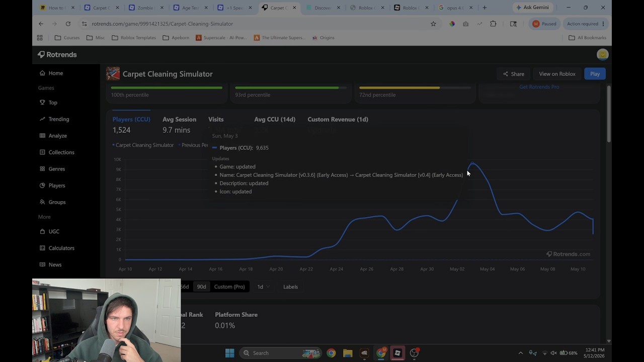Click the Windows taskbar Search box
Screen dimensions: 644x362
coord(280,353)
